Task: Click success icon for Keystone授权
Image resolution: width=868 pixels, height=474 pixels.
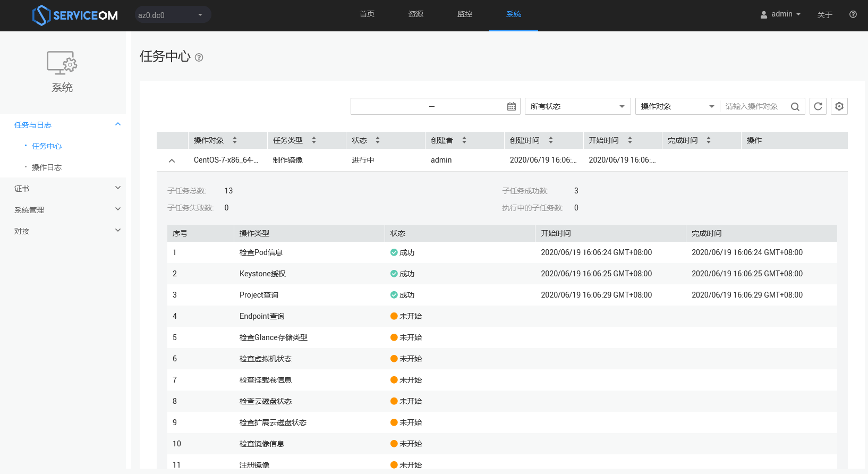Action: [394, 274]
